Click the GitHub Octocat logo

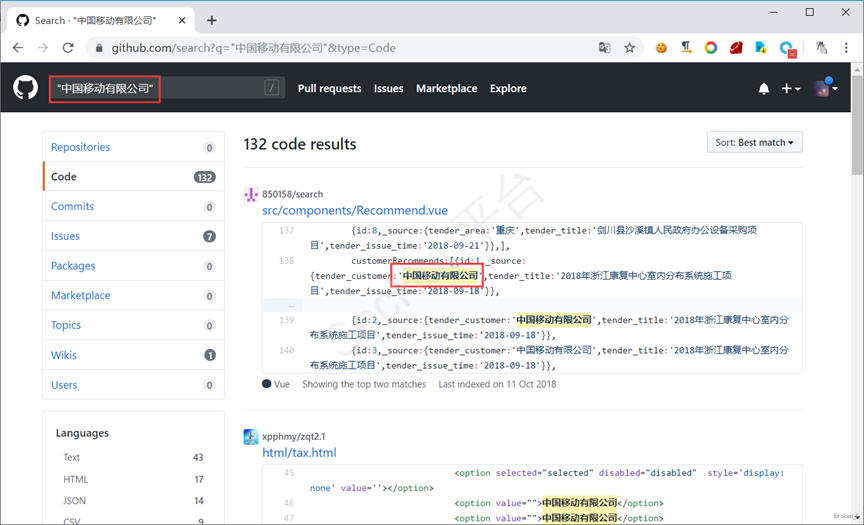point(25,89)
